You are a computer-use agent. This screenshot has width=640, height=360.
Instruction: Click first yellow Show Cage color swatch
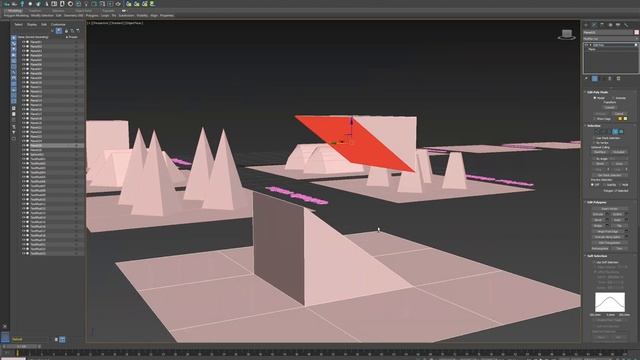[620, 119]
